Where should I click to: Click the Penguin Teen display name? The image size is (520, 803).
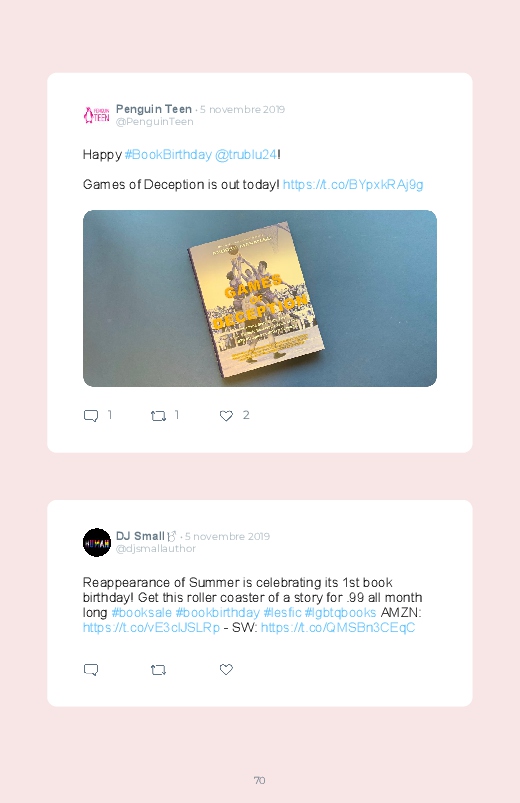click(154, 109)
